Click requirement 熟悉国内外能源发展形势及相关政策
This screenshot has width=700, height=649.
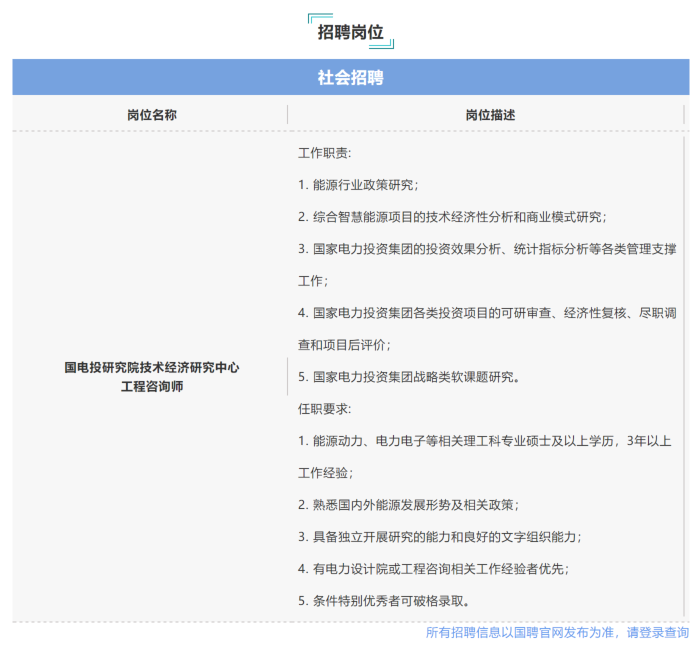pyautogui.click(x=408, y=505)
